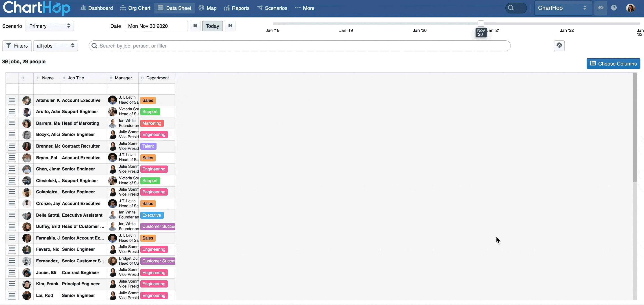Viewport: 644px width, 305px height.
Task: Click the skip-to-next-date arrow icon
Action: coord(230,26)
